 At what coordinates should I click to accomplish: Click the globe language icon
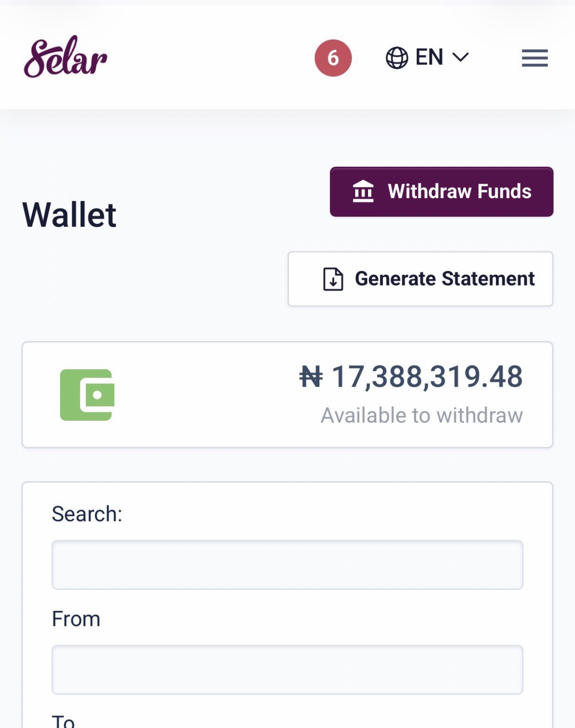click(397, 58)
